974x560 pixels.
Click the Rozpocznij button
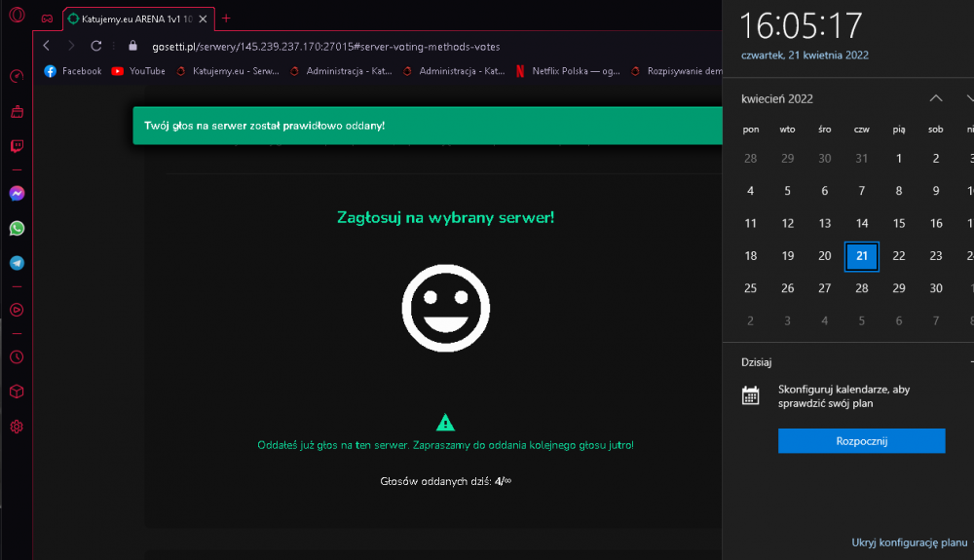862,441
